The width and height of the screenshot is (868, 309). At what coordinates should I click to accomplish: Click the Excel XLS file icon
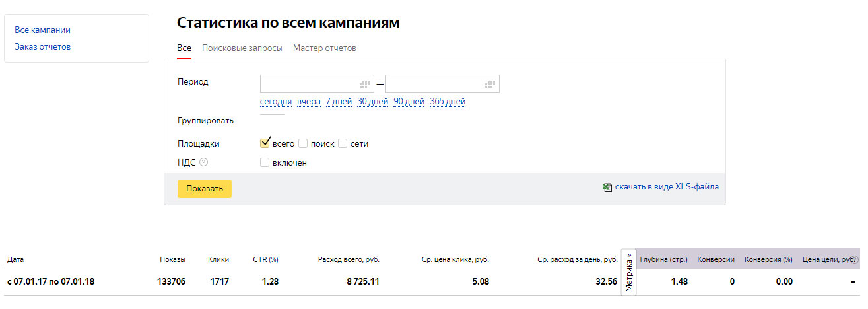(607, 187)
